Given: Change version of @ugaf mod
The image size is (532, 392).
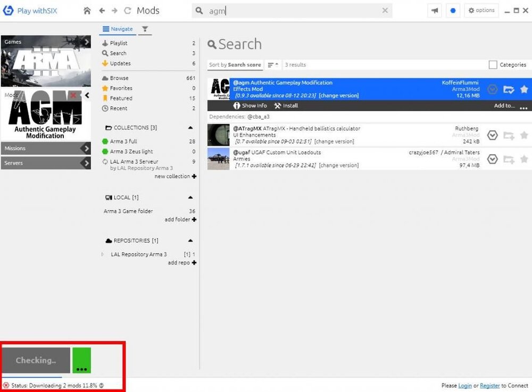Looking at the screenshot, I should [338, 165].
